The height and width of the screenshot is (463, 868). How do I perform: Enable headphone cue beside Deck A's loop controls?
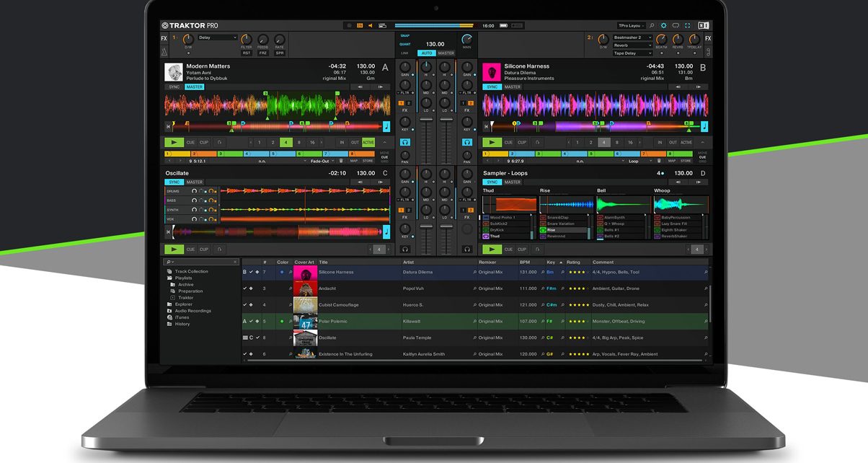pyautogui.click(x=405, y=142)
